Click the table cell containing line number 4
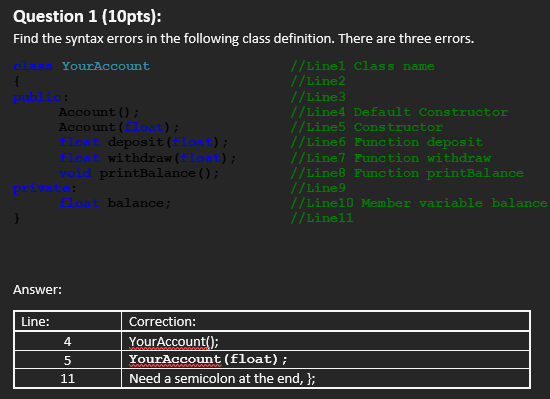The height and width of the screenshot is (399, 550). tap(68, 341)
